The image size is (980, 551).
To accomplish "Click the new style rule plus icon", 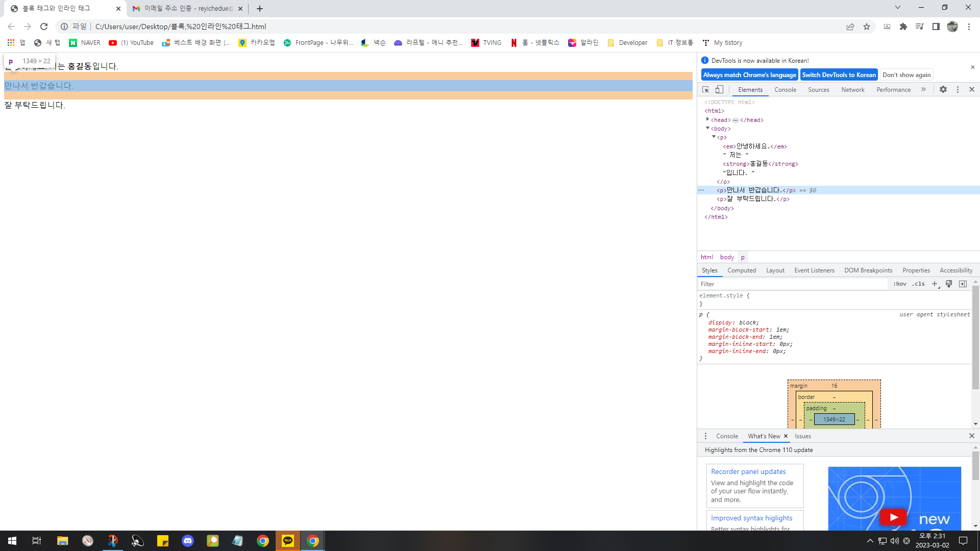I will tap(935, 284).
